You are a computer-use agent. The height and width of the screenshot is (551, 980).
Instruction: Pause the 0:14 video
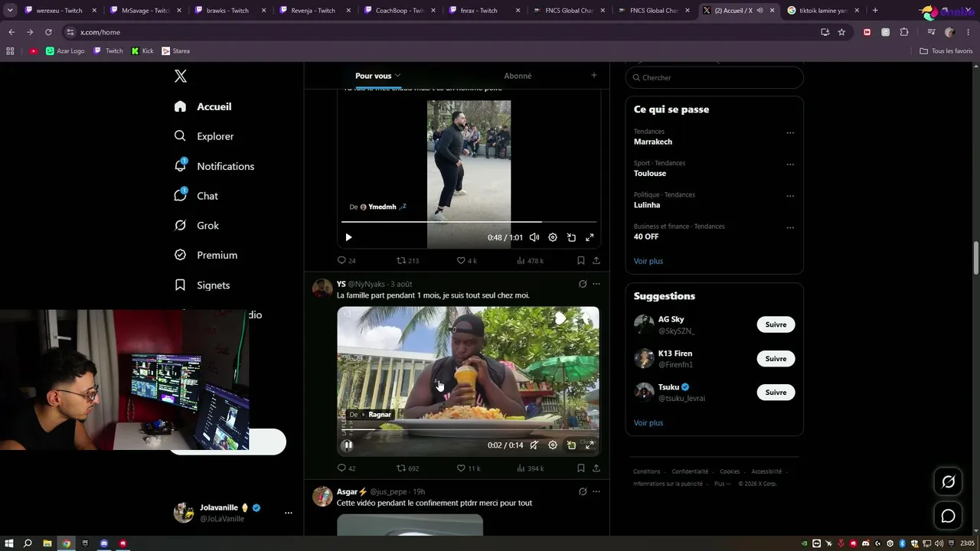point(348,445)
